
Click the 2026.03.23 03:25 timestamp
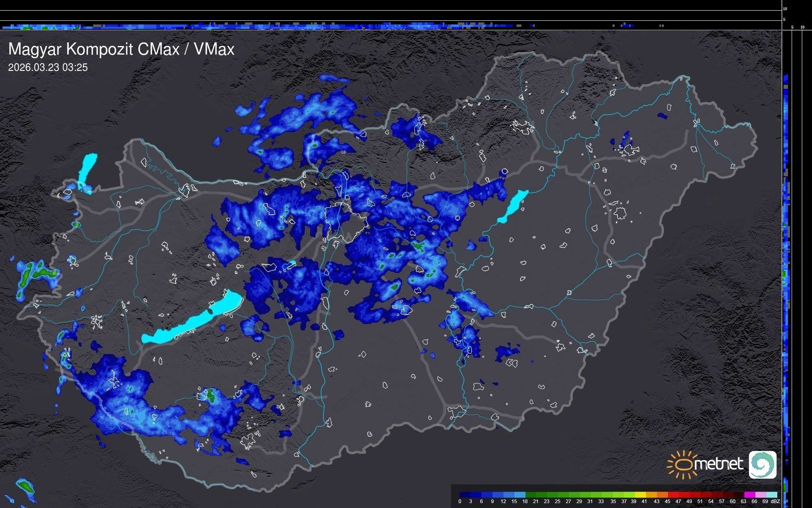pyautogui.click(x=48, y=68)
